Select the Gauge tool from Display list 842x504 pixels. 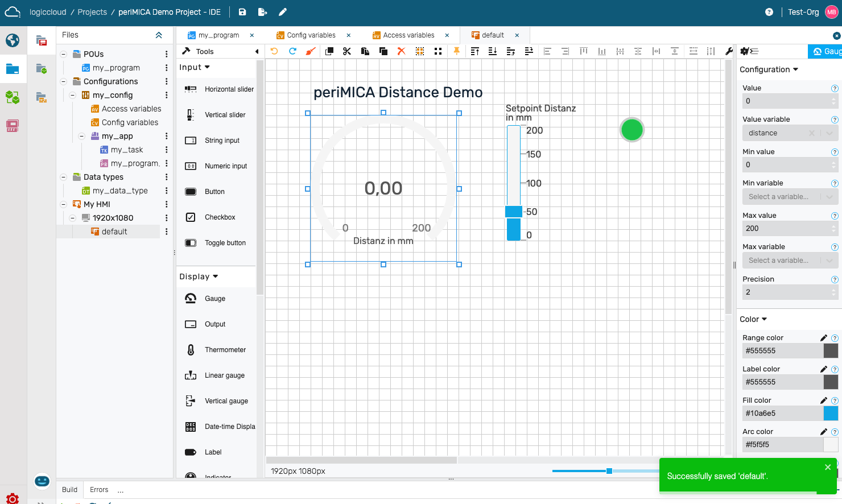click(215, 299)
